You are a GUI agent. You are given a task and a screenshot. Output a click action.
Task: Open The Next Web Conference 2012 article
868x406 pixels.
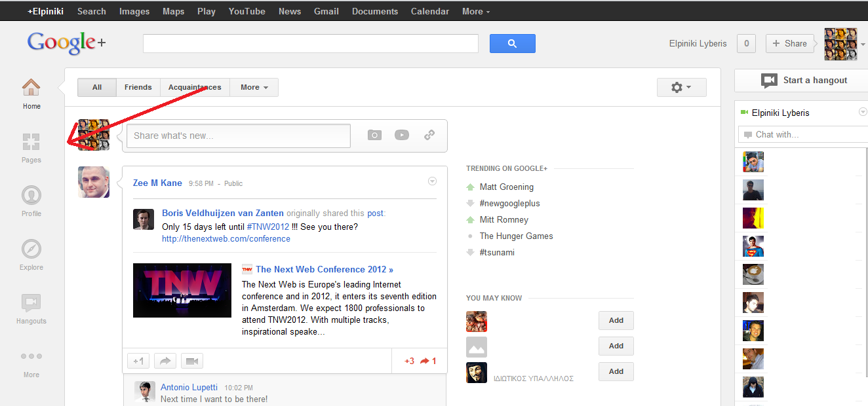pyautogui.click(x=325, y=269)
